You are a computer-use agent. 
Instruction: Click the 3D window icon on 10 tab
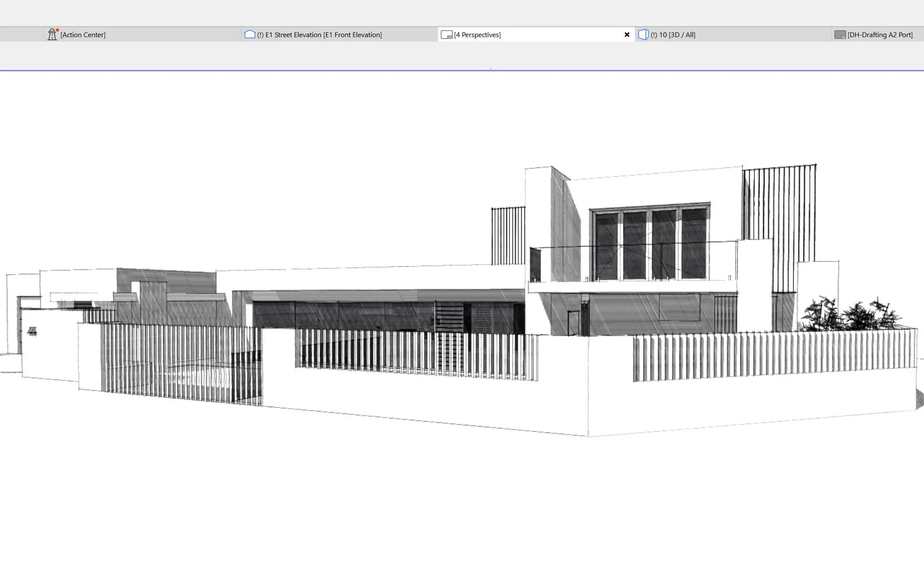pyautogui.click(x=643, y=35)
